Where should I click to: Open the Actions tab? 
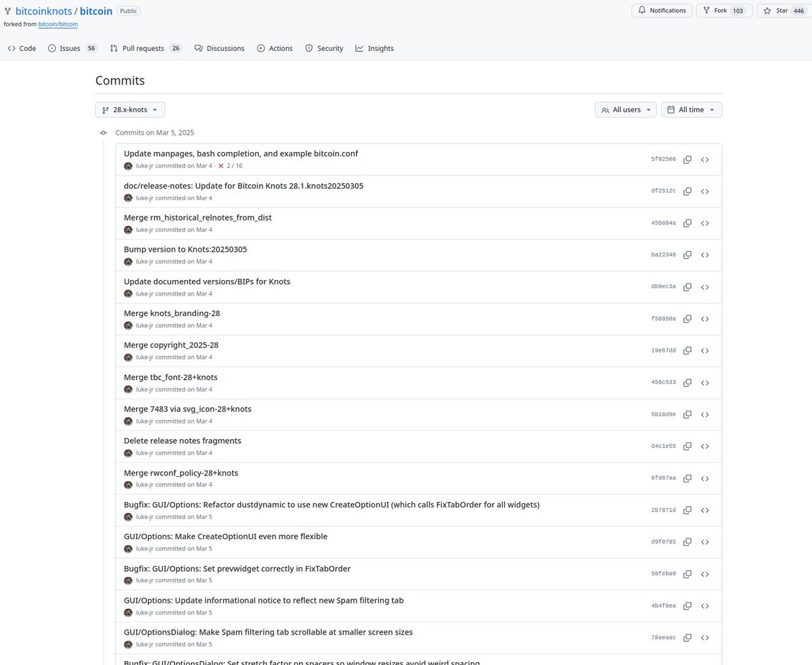click(275, 49)
